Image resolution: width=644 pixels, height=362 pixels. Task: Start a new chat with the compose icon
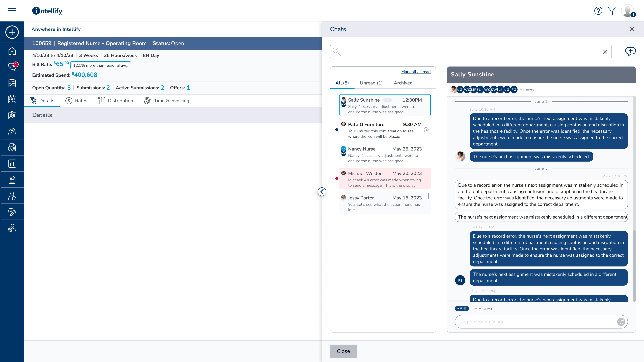coord(630,51)
